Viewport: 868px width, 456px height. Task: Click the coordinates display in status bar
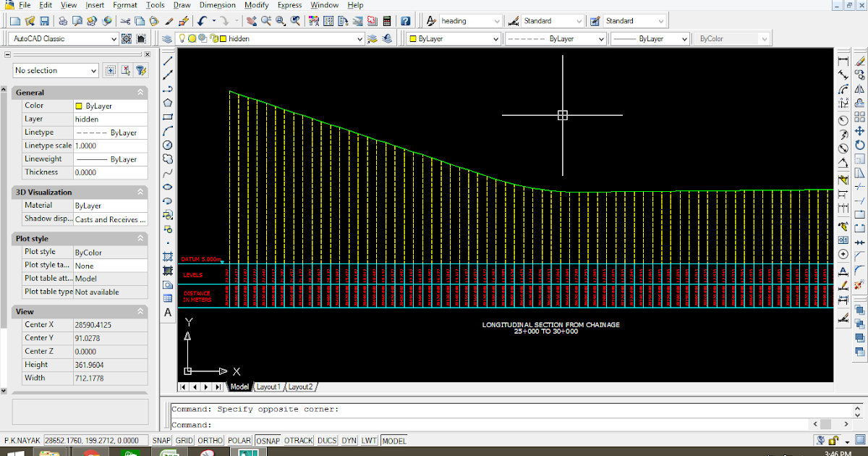click(x=95, y=440)
